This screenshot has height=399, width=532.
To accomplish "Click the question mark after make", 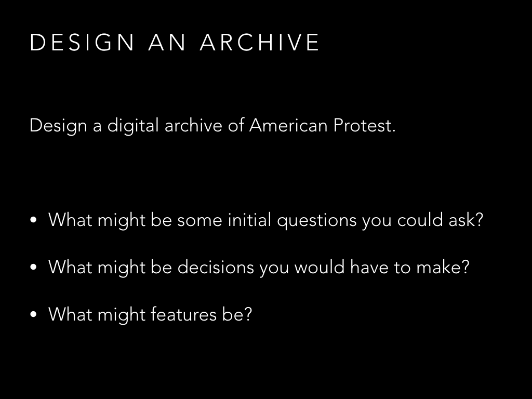I will tap(465, 267).
